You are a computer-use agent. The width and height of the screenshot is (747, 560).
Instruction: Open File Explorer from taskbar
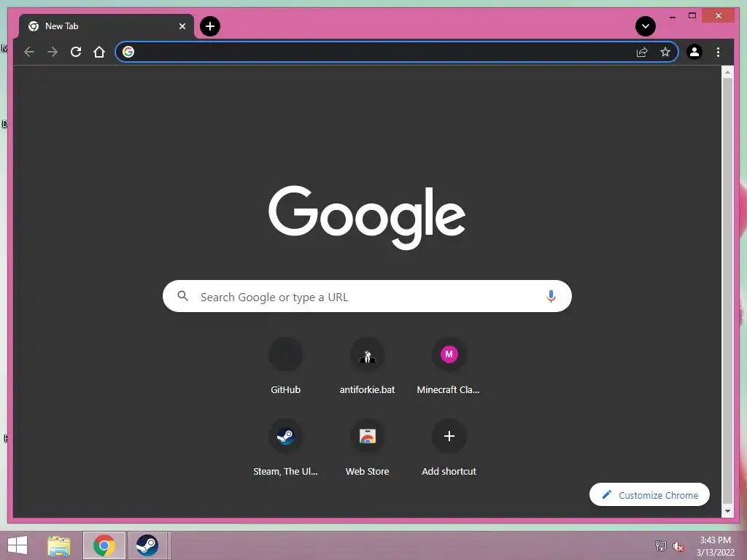point(59,545)
